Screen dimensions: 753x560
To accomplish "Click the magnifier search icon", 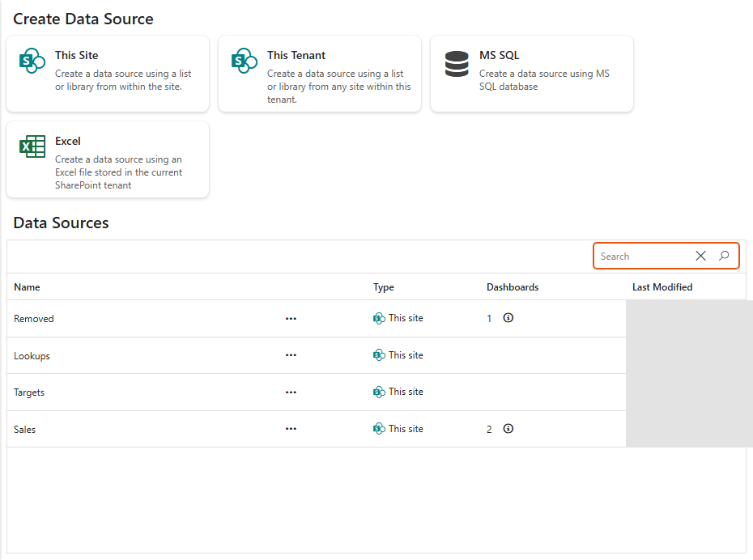I will coord(724,256).
